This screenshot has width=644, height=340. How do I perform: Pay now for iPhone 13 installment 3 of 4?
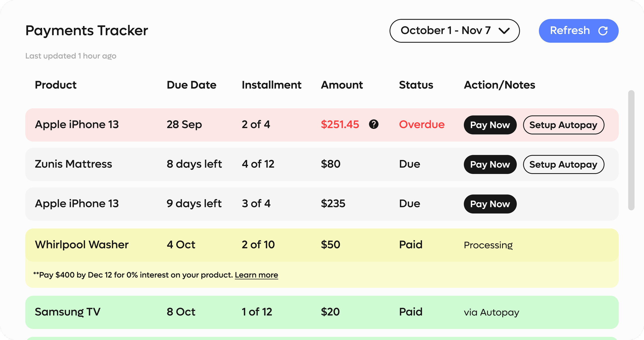(490, 204)
